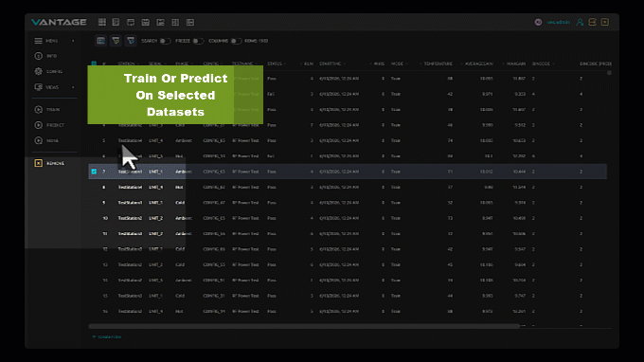Screen dimensions: 644x362
Task: Open the Serial column dropdown arrow
Action: [x=165, y=63]
